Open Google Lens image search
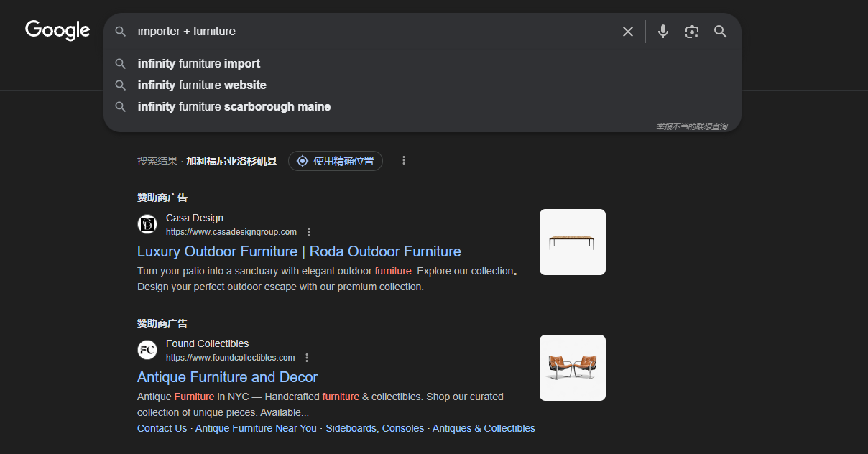Screen dimensions: 868x454 [x=692, y=32]
